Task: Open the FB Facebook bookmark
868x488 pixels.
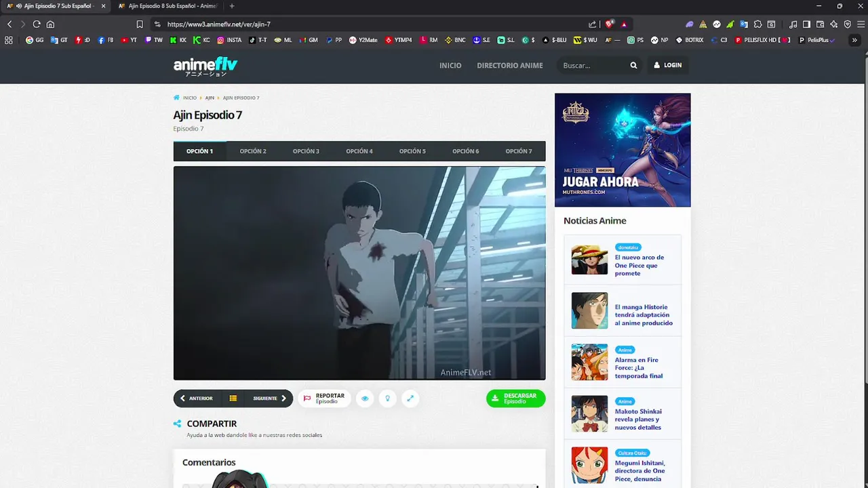Action: point(106,40)
